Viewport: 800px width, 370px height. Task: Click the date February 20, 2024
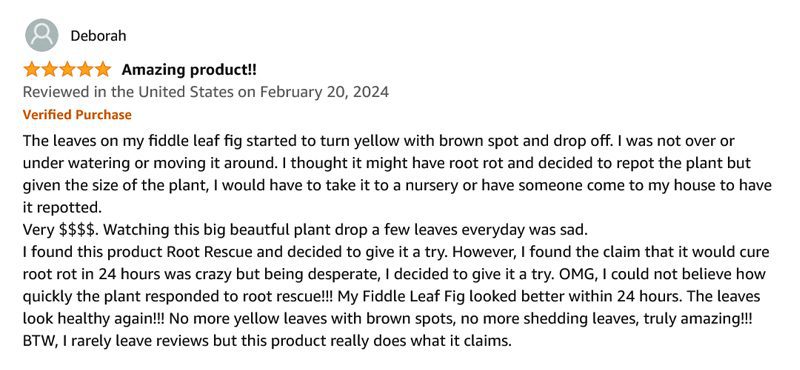coord(324,92)
